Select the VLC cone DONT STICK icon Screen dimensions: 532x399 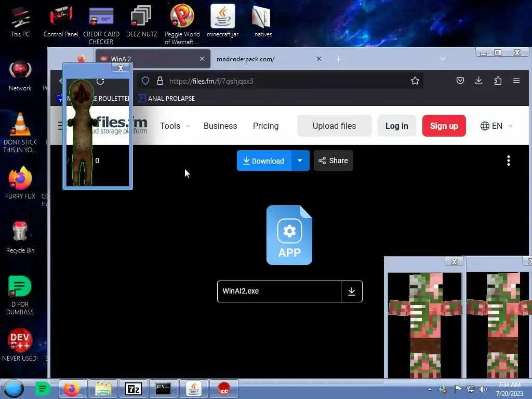pyautogui.click(x=20, y=132)
